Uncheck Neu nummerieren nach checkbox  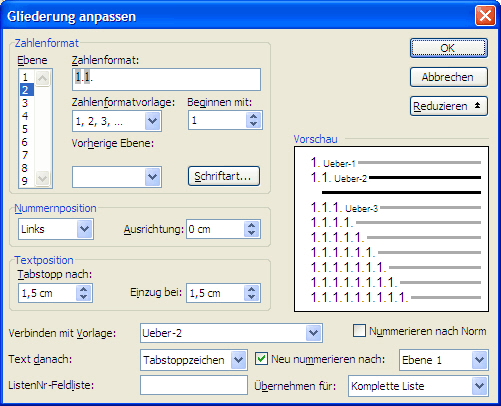click(x=261, y=359)
